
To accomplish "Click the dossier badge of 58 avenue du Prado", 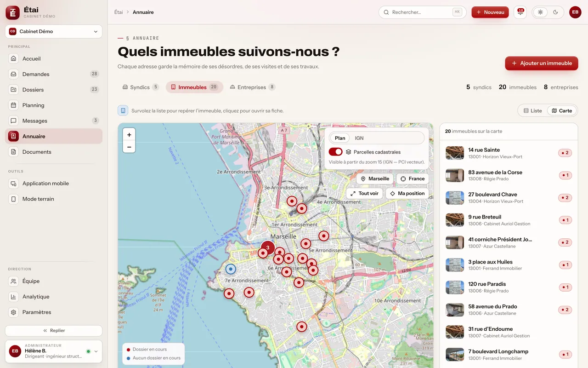I will click(565, 310).
